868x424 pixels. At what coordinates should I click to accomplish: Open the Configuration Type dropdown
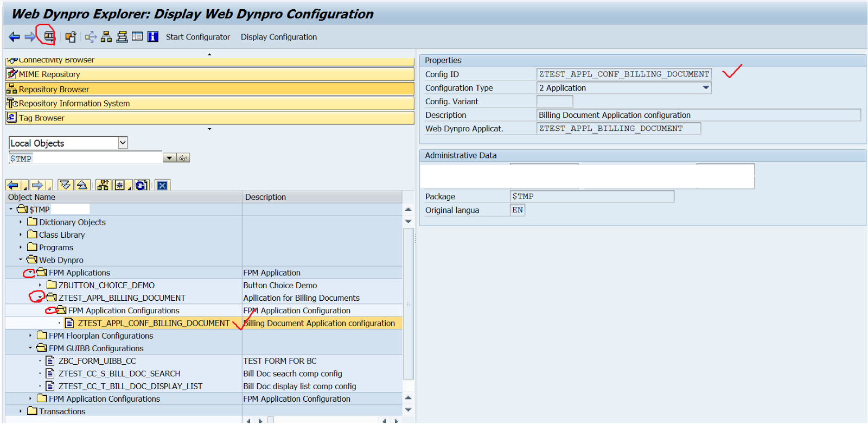click(706, 87)
